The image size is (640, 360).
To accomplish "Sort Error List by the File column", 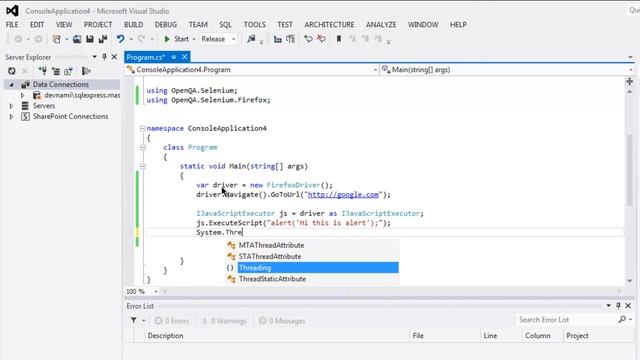I will click(x=445, y=336).
